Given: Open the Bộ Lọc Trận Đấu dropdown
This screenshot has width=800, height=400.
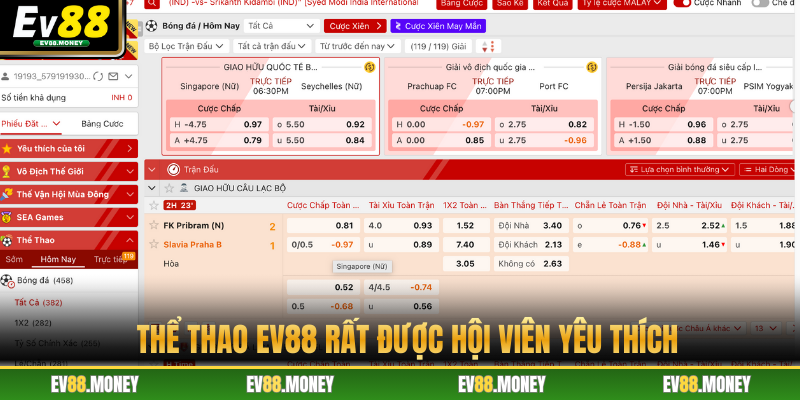Looking at the screenshot, I should (x=186, y=46).
